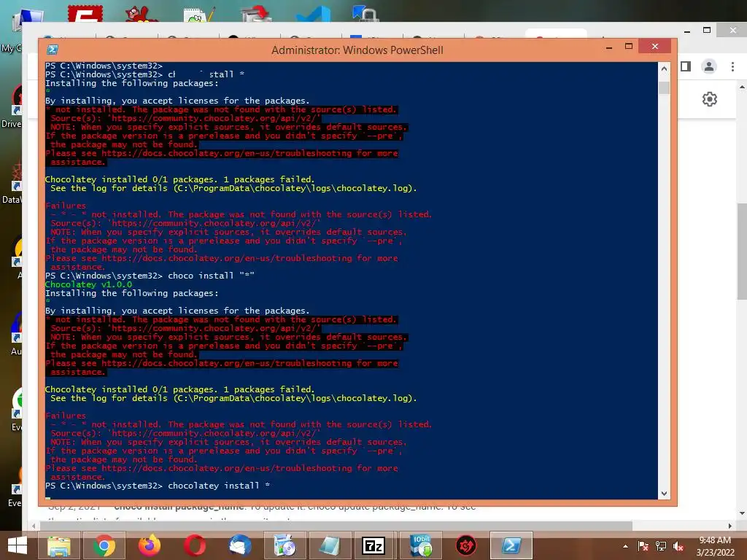Image resolution: width=747 pixels, height=560 pixels.
Task: Click Chrome horizontal scrollbar right arrow
Action: point(729,526)
